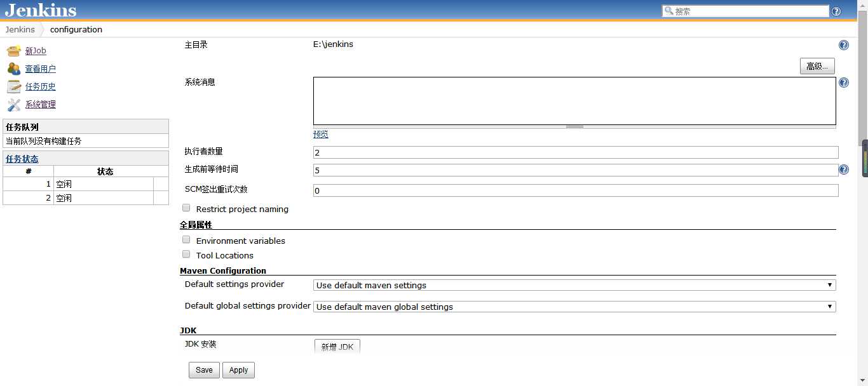The width and height of the screenshot is (868, 386).
Task: Click the 系统管理 tools icon
Action: pyautogui.click(x=14, y=104)
